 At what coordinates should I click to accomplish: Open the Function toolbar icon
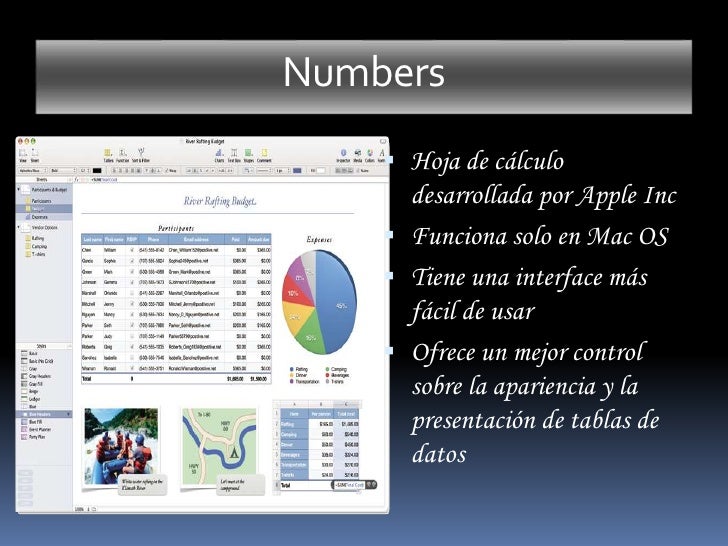[x=123, y=155]
